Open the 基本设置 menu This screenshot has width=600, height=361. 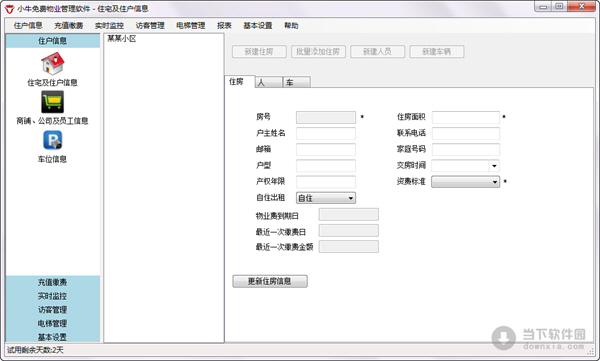tap(258, 26)
